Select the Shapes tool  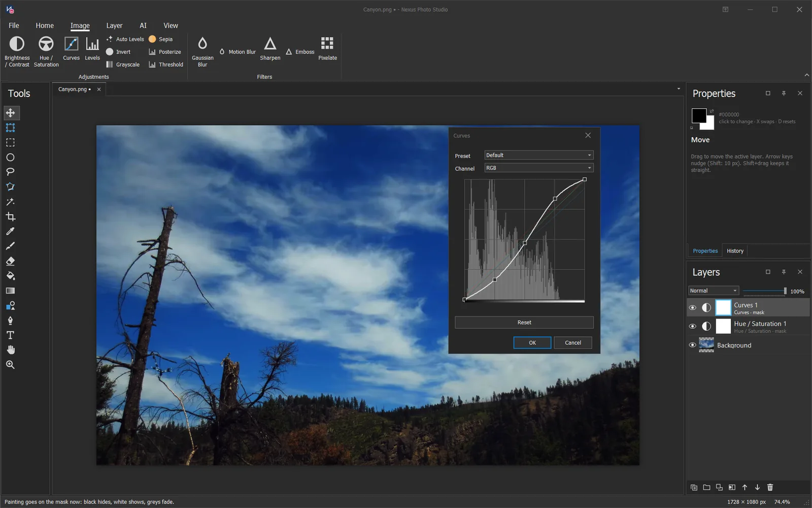tap(10, 306)
